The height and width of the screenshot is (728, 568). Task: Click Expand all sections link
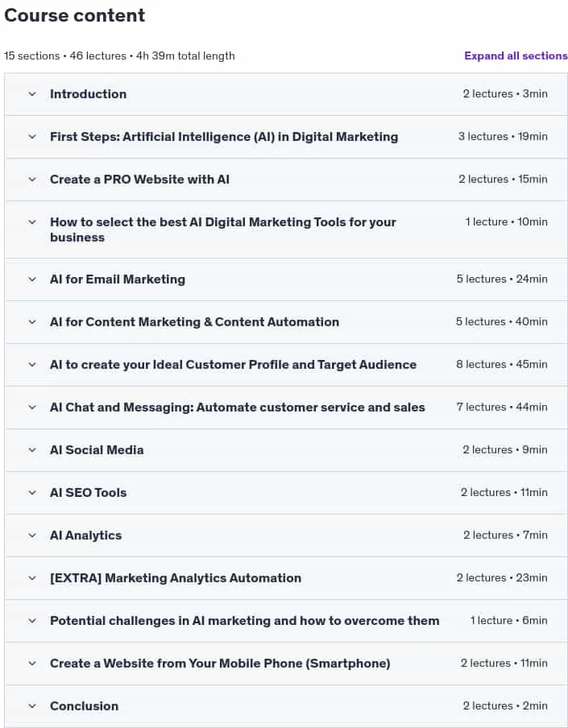(516, 56)
